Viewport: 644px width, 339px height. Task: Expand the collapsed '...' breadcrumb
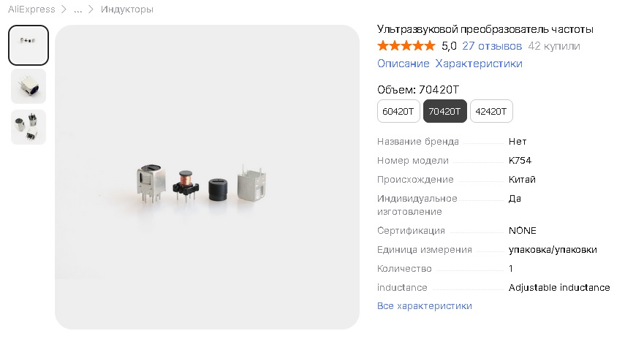[77, 9]
